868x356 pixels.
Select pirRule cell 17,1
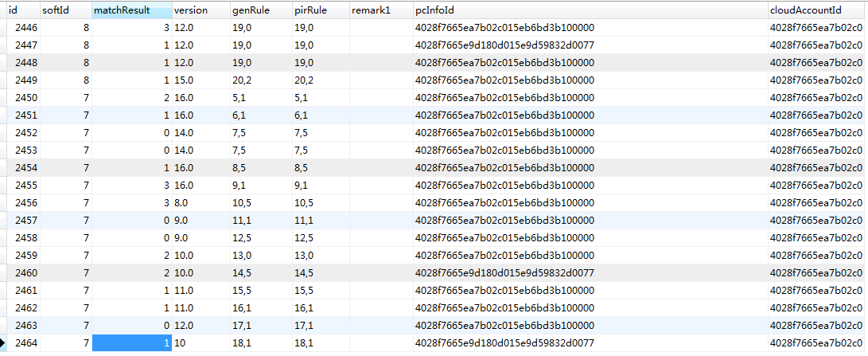pos(321,326)
